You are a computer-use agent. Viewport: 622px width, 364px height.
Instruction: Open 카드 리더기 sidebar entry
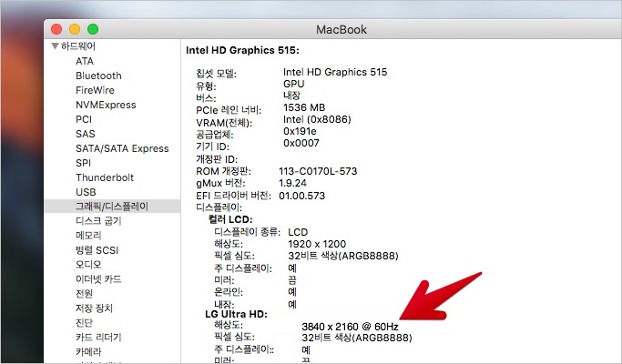(98, 338)
